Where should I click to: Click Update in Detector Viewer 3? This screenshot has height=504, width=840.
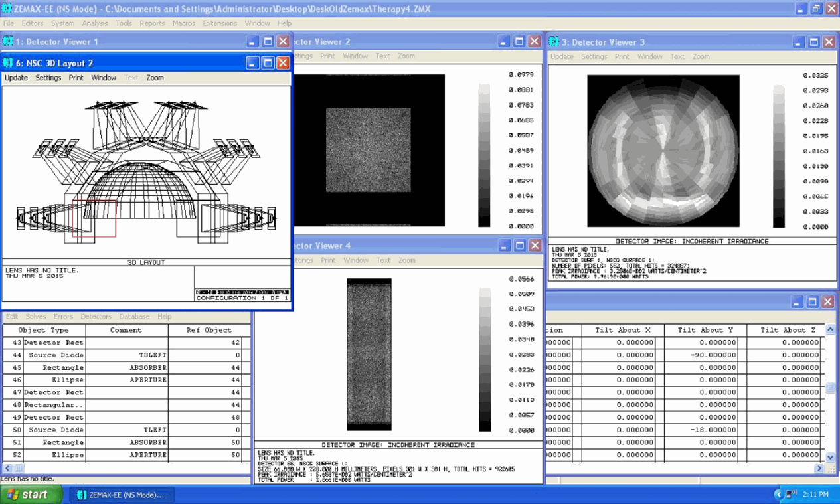[562, 56]
